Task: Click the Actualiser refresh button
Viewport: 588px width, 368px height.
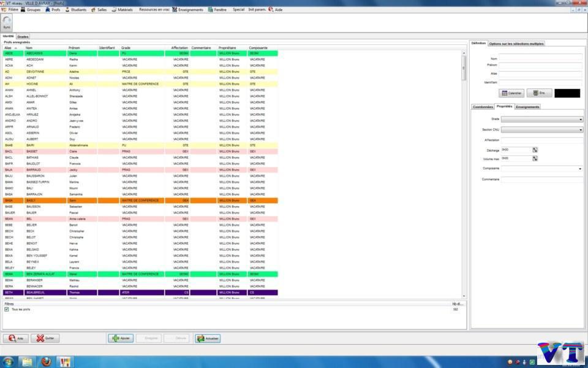Action: point(208,338)
